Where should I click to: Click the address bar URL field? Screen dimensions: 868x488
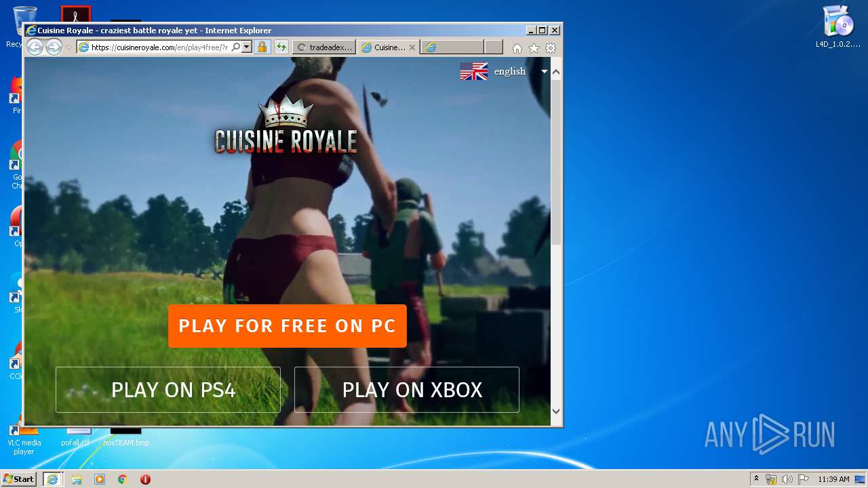tap(159, 47)
